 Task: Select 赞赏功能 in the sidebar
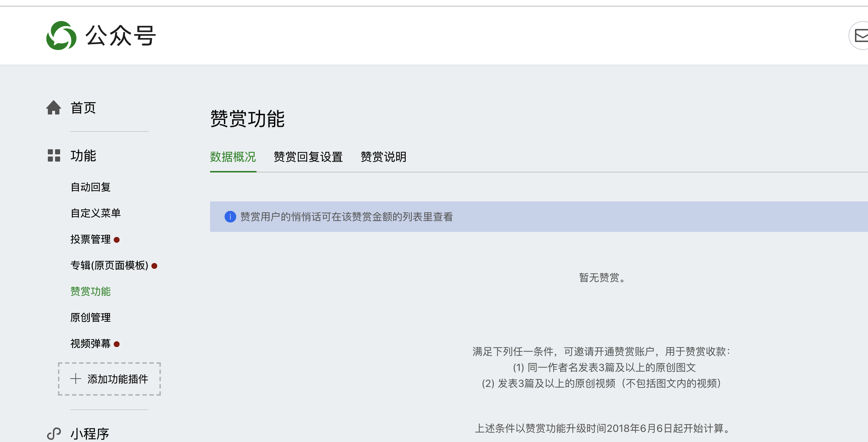click(91, 291)
